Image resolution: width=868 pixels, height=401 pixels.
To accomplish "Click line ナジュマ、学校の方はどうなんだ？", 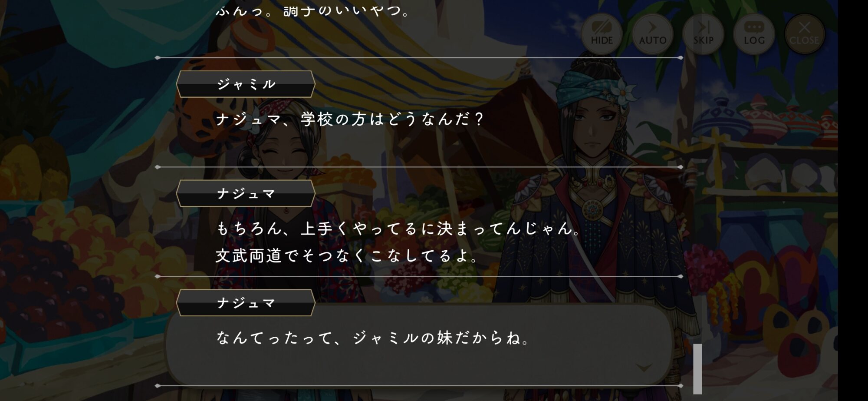I will pos(349,119).
